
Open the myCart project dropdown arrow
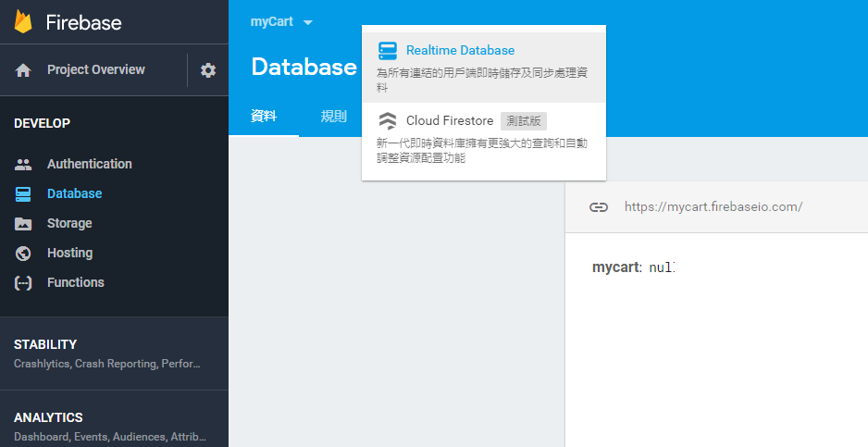tap(308, 23)
